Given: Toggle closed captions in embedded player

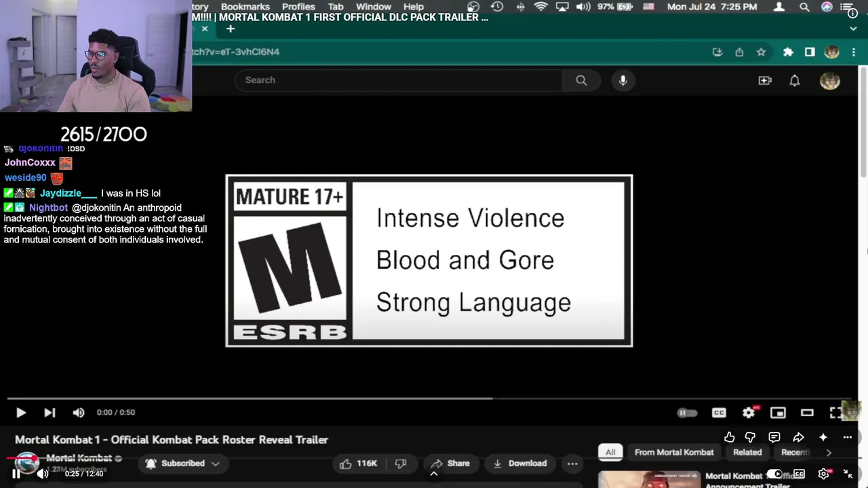Looking at the screenshot, I should click(719, 413).
